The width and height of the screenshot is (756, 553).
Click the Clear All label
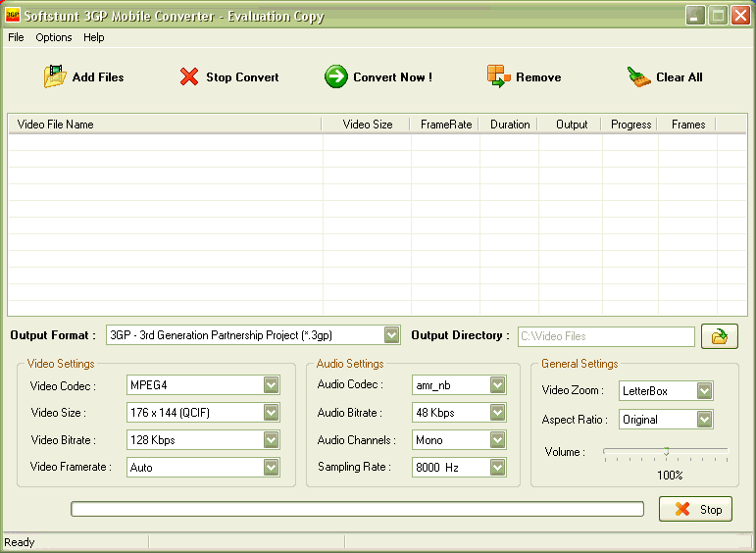pyautogui.click(x=679, y=77)
